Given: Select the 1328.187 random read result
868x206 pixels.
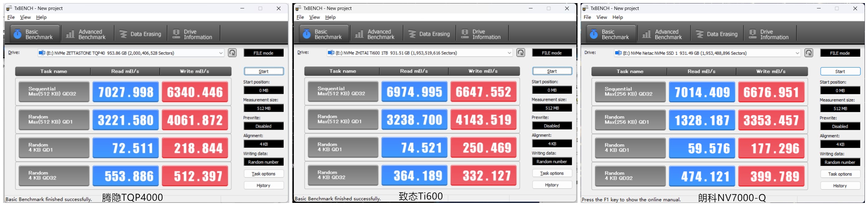Looking at the screenshot, I should 702,120.
